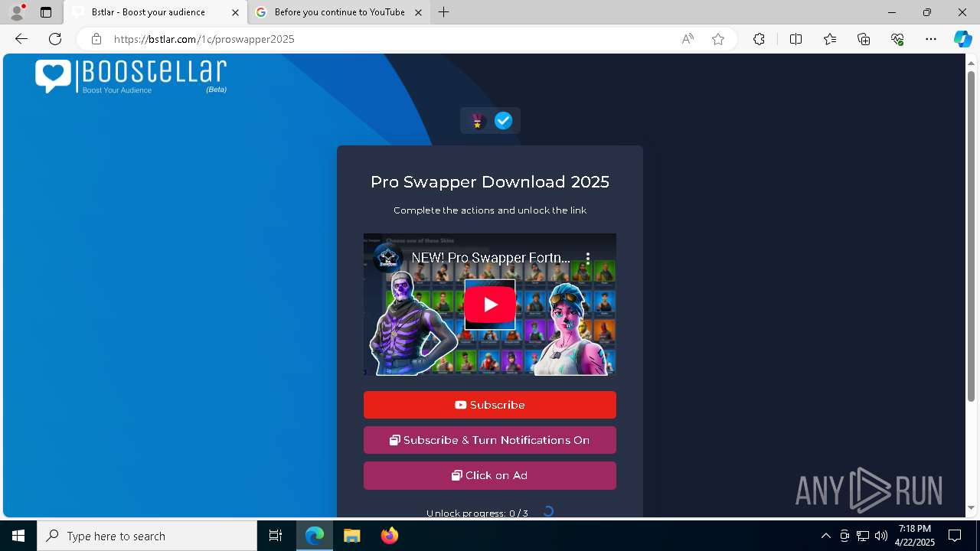View site information lock icon
Viewport: 980px width, 551px height.
[96, 39]
